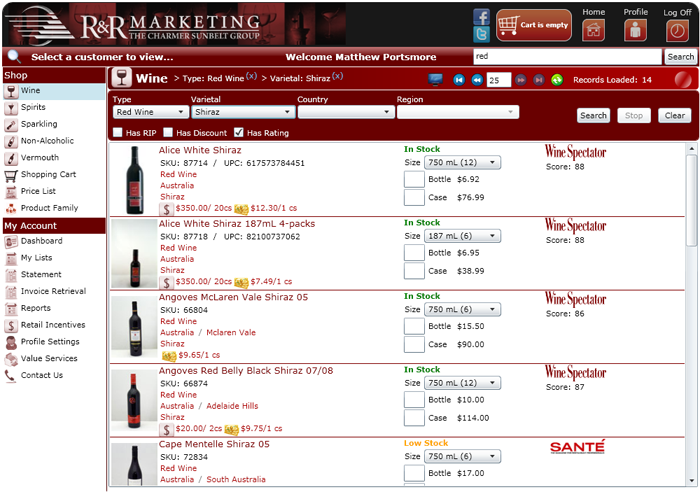
Task: Go to the Home icon
Action: pyautogui.click(x=593, y=31)
